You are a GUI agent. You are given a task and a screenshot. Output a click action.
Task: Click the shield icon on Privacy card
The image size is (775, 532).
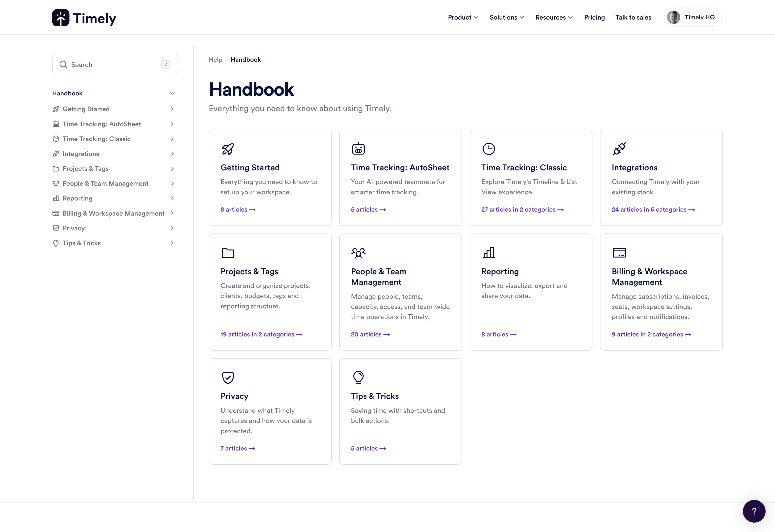point(228,377)
